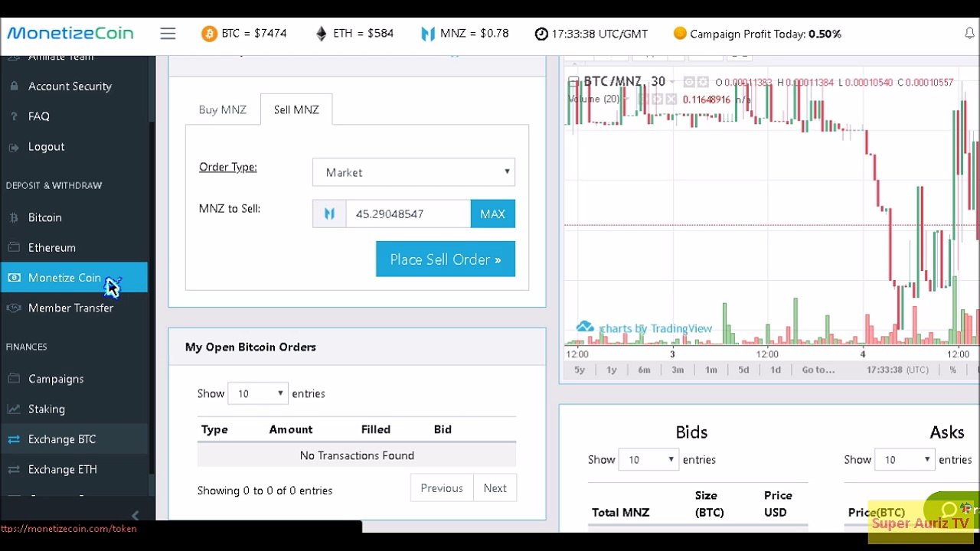The width and height of the screenshot is (980, 551).
Task: Open the Ethereum deposit page
Action: point(52,247)
